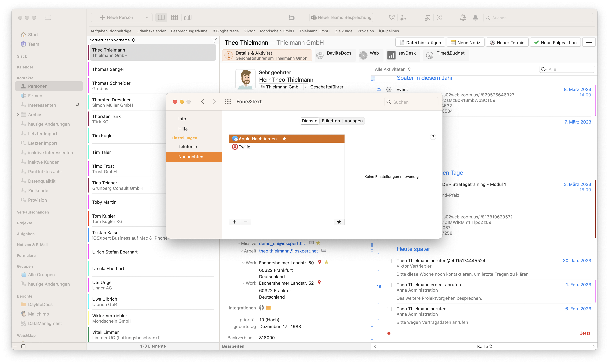The image size is (609, 364).
Task: Click Theo Thielmann's avatar picture
Action: (x=245, y=79)
